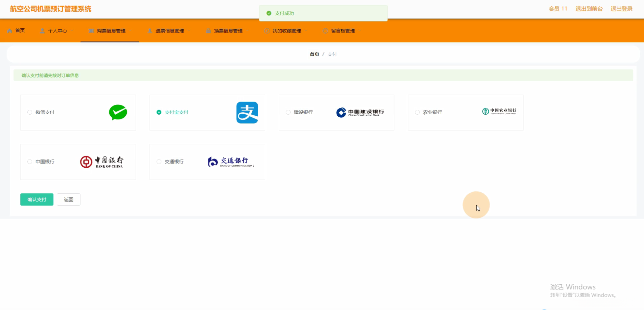Screen dimensions: 644x310
Task: Select the 支付宝支付 radio button
Action: point(159,112)
